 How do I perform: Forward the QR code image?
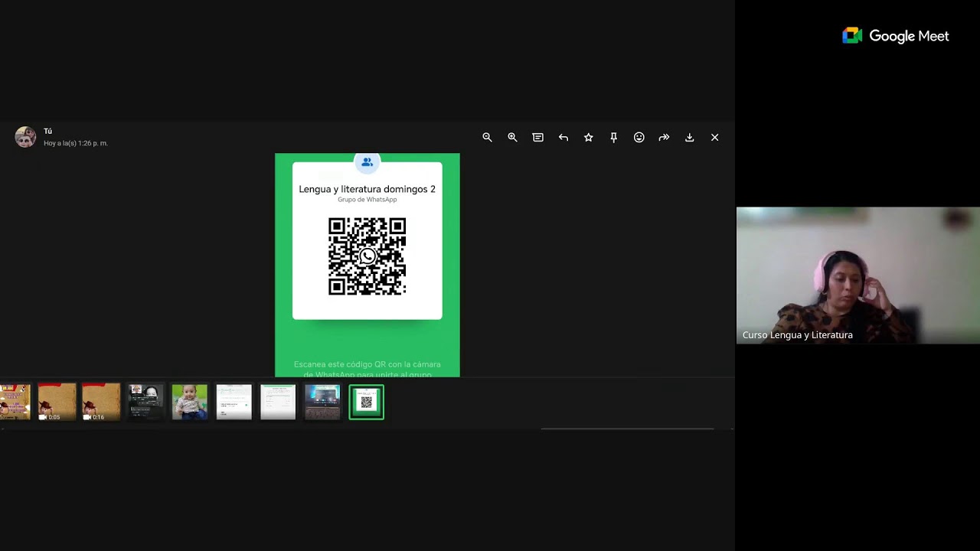click(664, 138)
